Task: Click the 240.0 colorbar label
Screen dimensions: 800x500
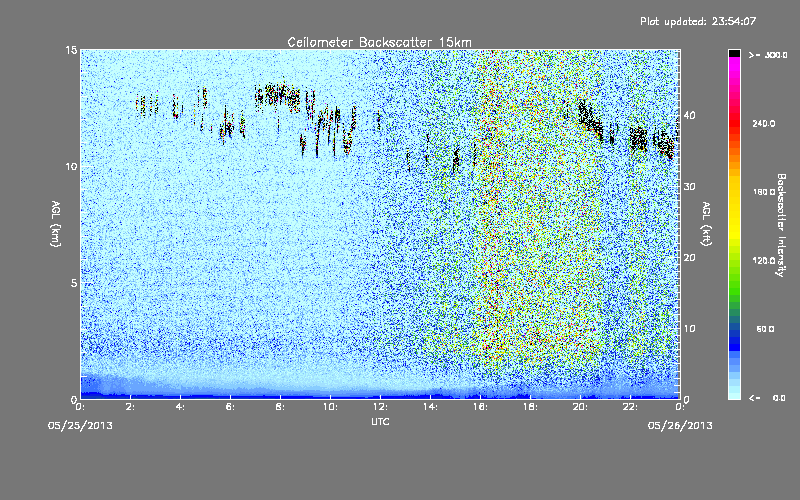Action: [x=764, y=123]
